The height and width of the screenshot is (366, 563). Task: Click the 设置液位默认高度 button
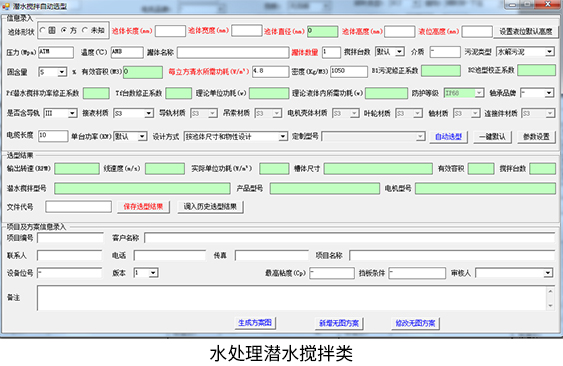coord(526,32)
